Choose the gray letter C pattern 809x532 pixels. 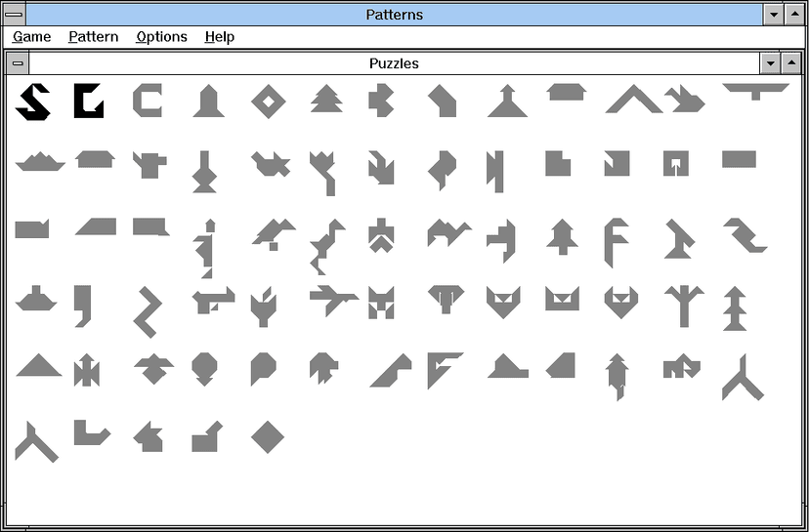pyautogui.click(x=147, y=101)
